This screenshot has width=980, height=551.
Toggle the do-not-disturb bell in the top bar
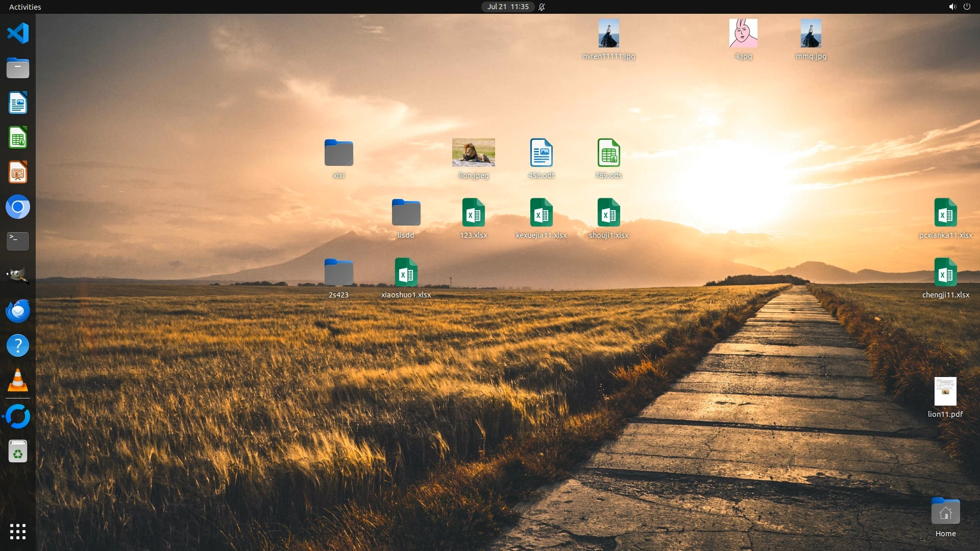(x=542, y=7)
